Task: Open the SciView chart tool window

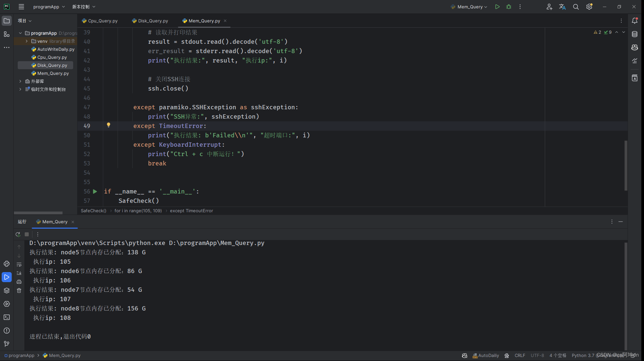Action: 635,61
